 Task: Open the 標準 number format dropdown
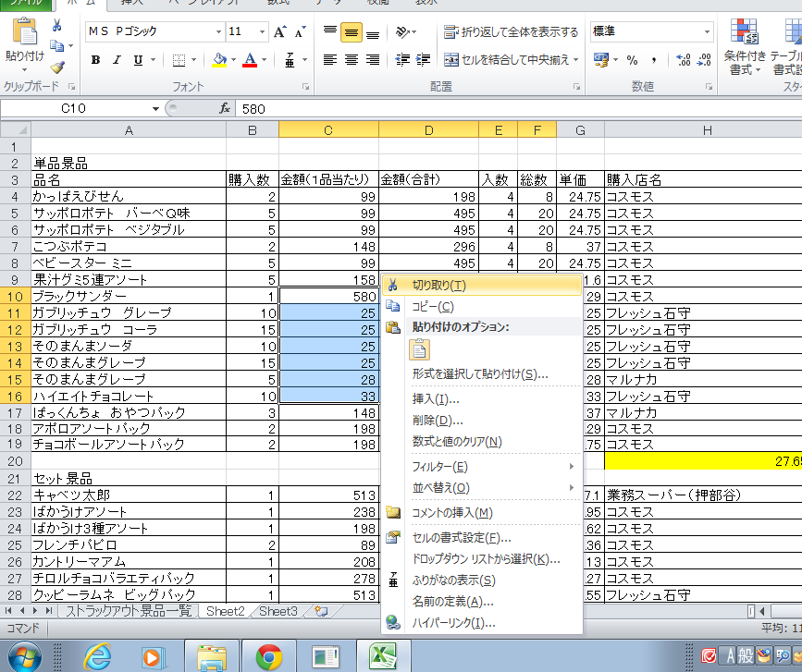pos(708,31)
